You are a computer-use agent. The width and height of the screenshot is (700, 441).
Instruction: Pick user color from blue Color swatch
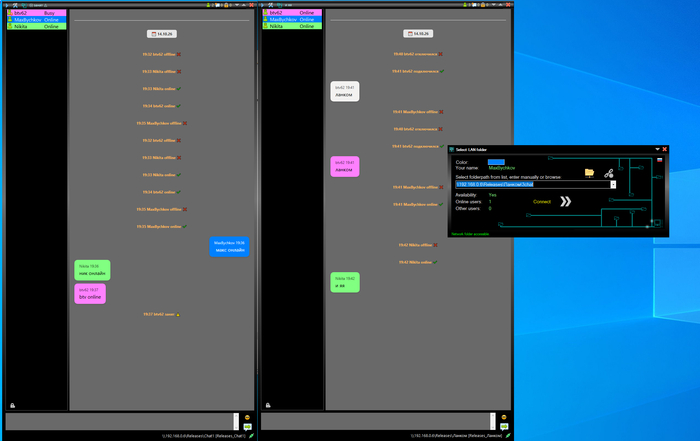coord(496,162)
